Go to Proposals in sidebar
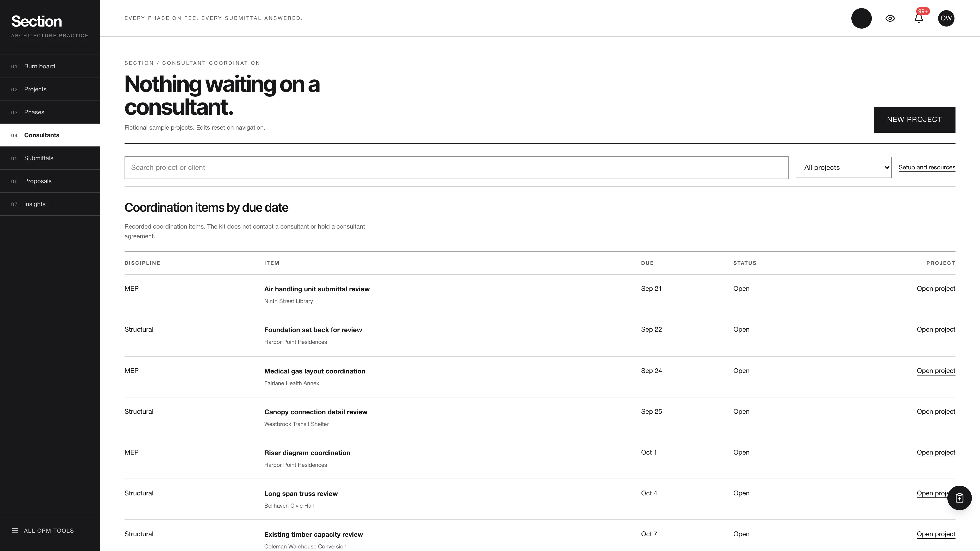The width and height of the screenshot is (980, 551). pos(50,181)
